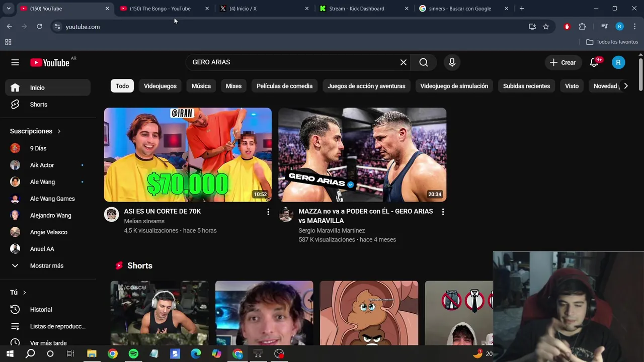Open the YouTube account avatar menu
The width and height of the screenshot is (644, 362).
point(618,62)
